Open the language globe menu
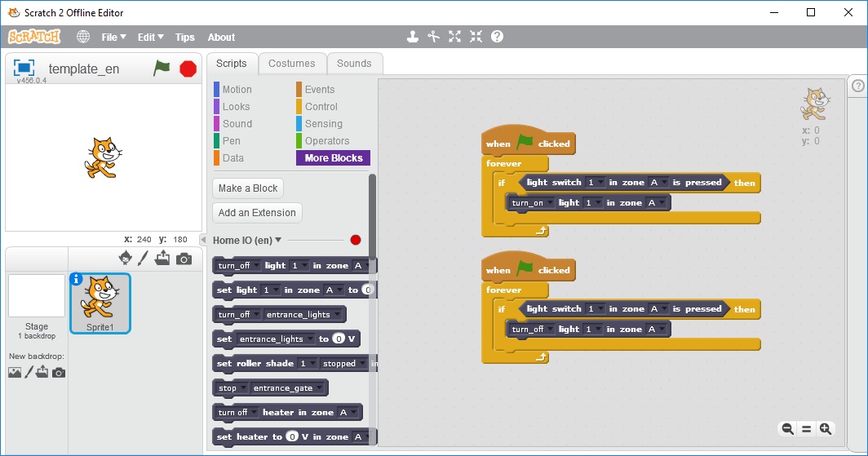This screenshot has width=868, height=456. coord(83,37)
